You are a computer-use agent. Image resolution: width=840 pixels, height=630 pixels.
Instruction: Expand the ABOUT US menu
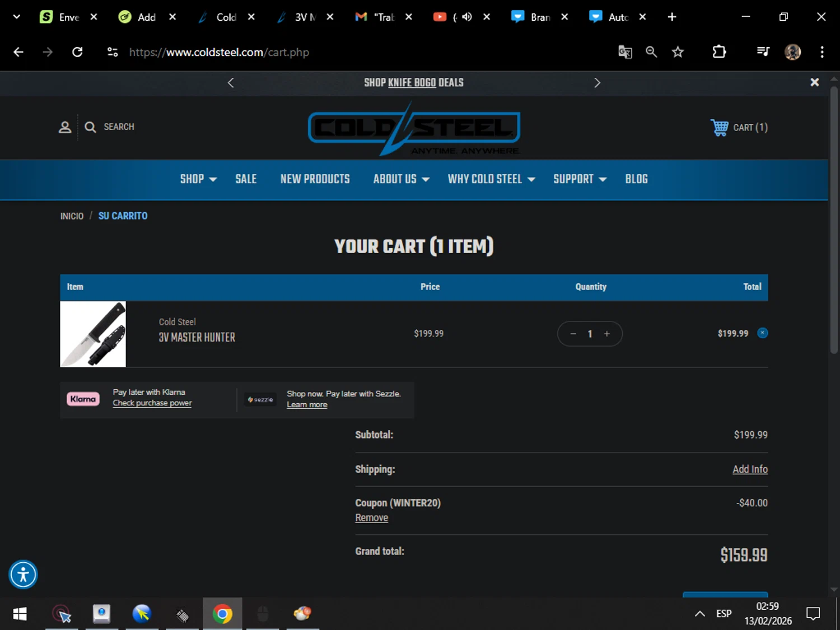[x=402, y=179]
